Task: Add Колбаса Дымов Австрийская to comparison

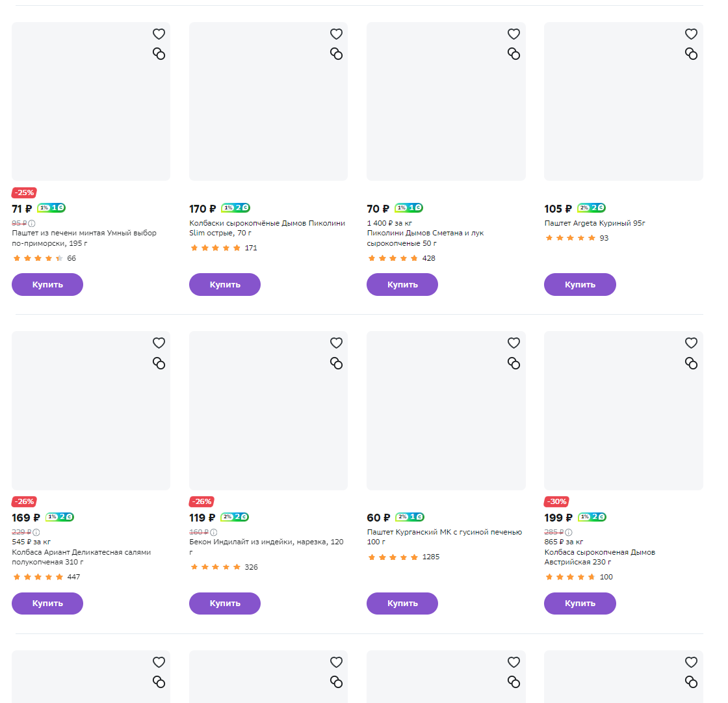Action: coord(691,363)
